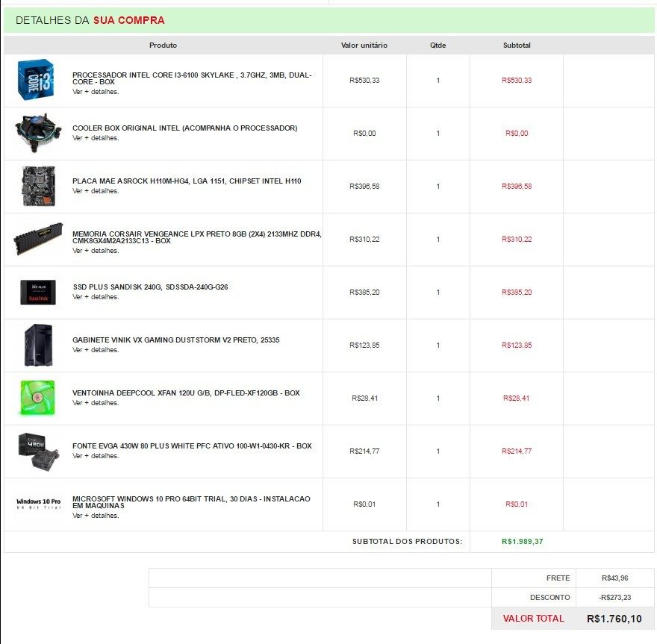Click the Corsair Vengeance memory product image
The width and height of the screenshot is (657, 644).
click(38, 239)
